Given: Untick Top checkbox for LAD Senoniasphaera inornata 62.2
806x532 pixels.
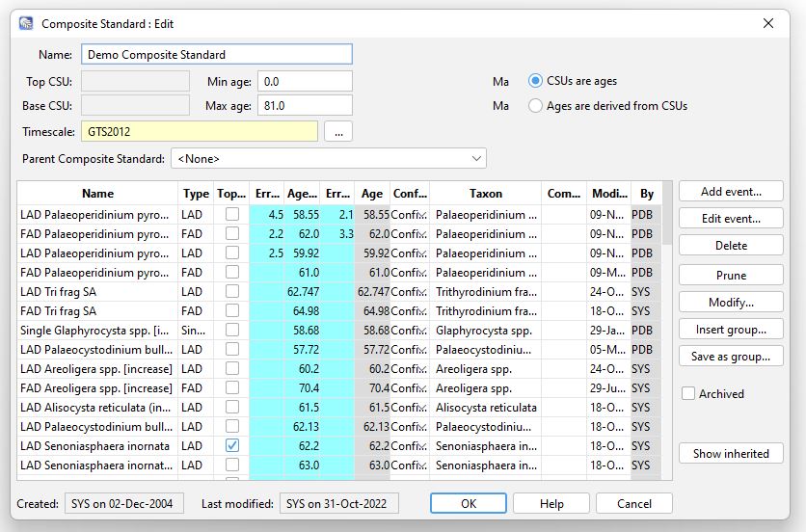Looking at the screenshot, I should [x=232, y=445].
